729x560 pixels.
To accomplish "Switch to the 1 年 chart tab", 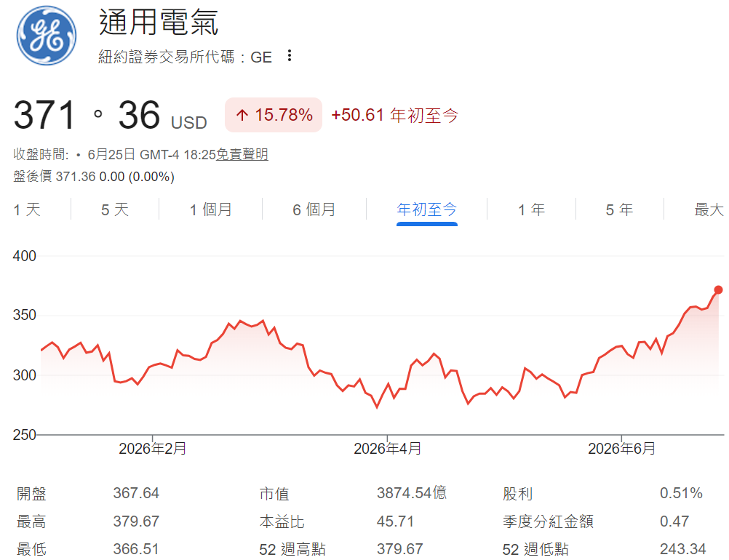I will click(x=531, y=209).
